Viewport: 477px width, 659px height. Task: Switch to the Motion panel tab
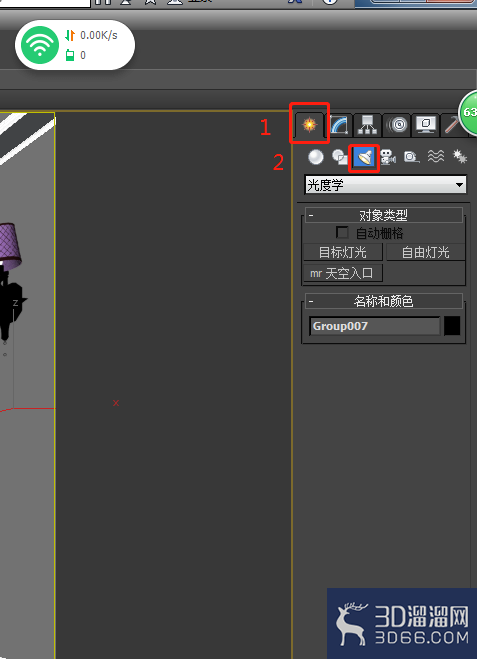pyautogui.click(x=397, y=125)
